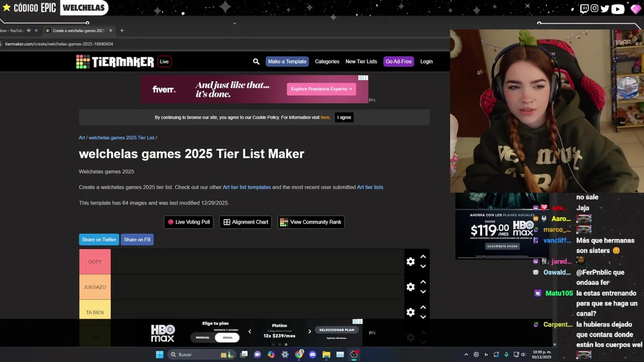Screen dimensions: 644x362
Task: Open the TierMaker site search icon
Action: pyautogui.click(x=256, y=61)
